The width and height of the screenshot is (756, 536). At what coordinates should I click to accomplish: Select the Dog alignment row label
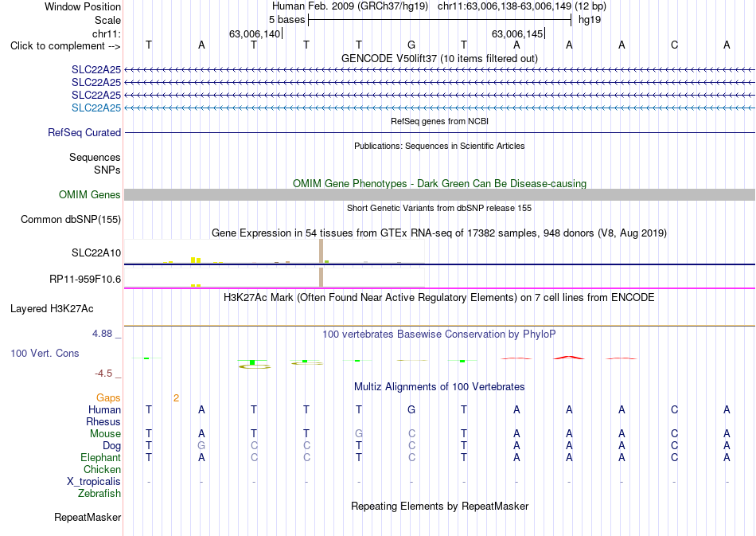tap(111, 446)
